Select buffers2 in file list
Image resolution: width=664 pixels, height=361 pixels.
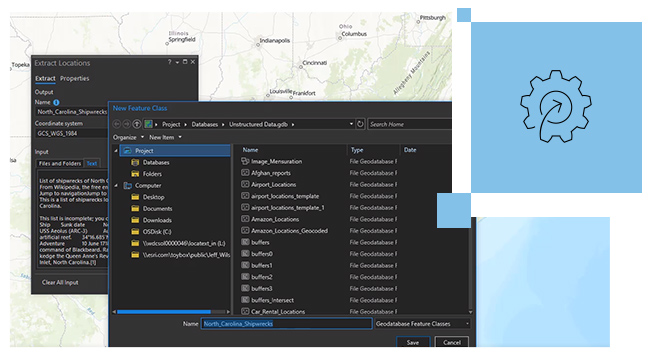[262, 277]
